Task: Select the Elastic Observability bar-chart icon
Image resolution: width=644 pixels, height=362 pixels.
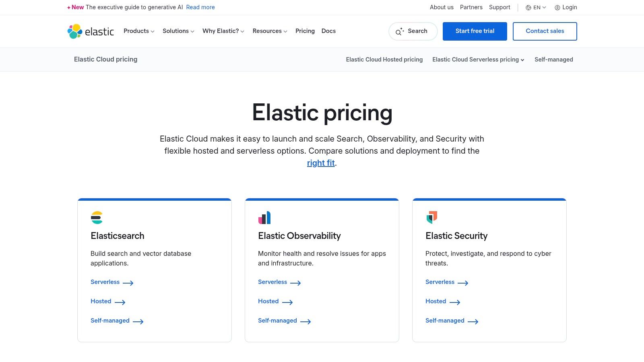Action: pos(264,218)
